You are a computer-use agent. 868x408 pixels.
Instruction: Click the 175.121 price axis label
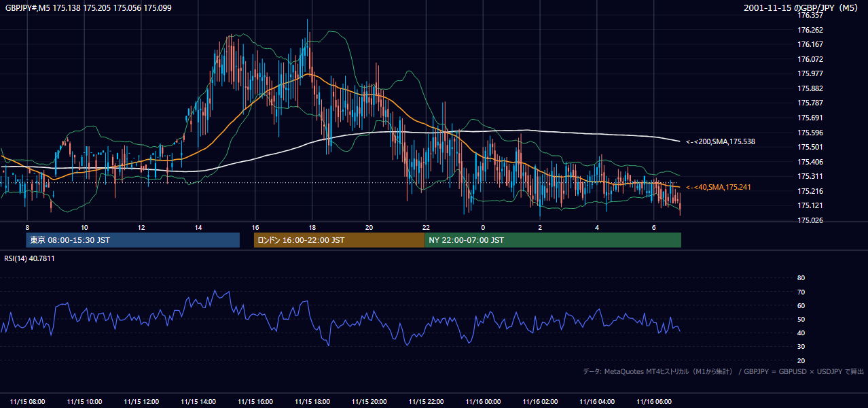point(810,205)
